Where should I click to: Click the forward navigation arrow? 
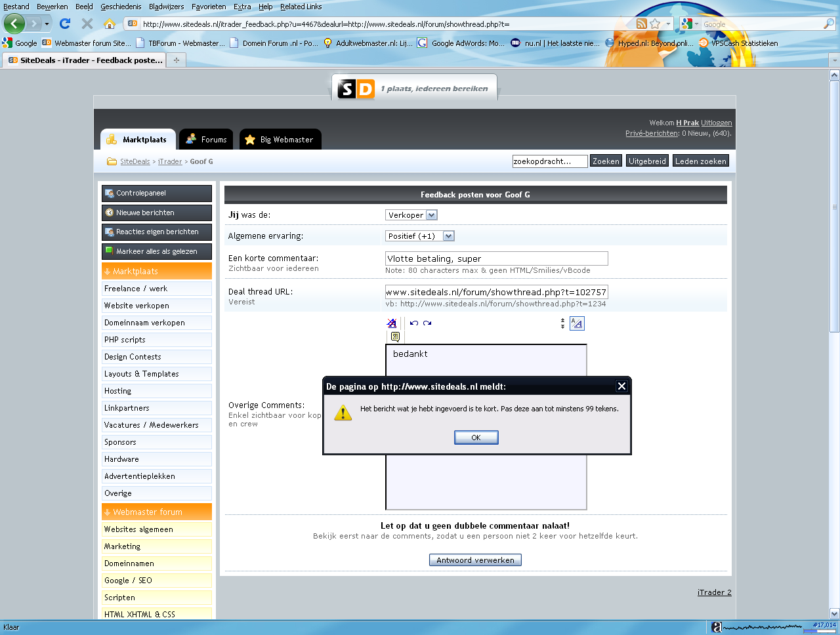click(33, 24)
